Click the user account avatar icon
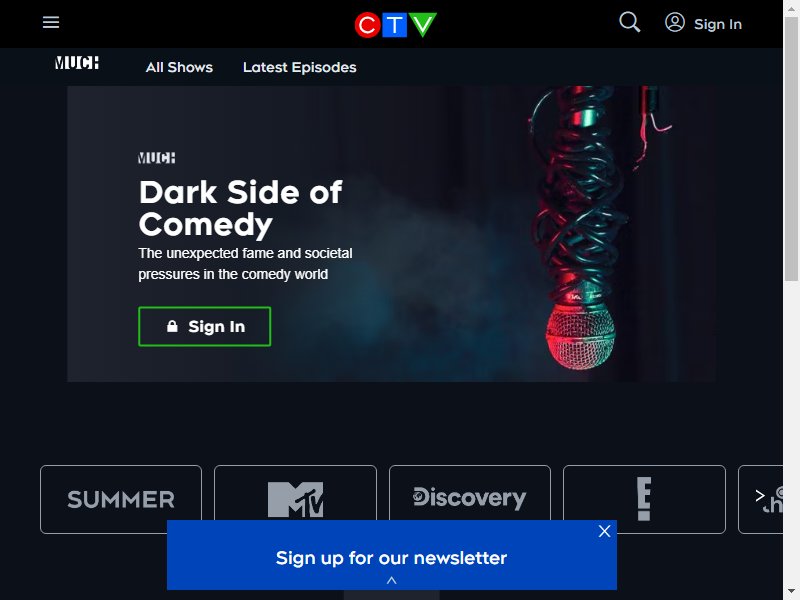Image resolution: width=800 pixels, height=600 pixels. pyautogui.click(x=674, y=22)
